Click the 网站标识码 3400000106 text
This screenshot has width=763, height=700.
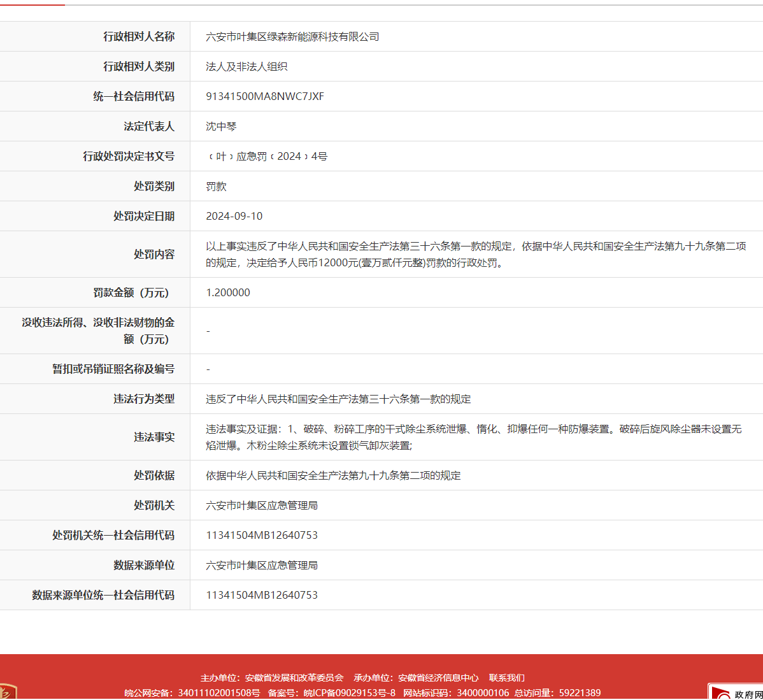point(456,693)
